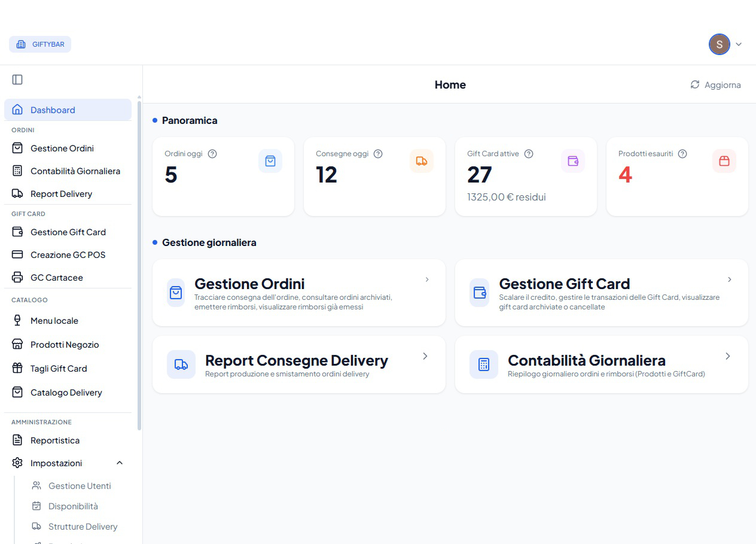756x544 pixels.
Task: Click the help icon next to Prodotti esauriti
Action: [682, 153]
